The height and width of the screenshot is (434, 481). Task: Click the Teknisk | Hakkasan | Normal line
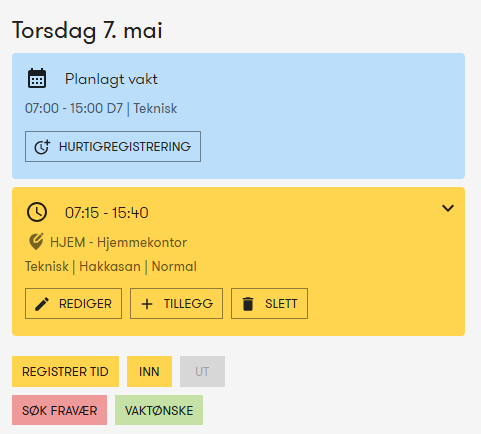(111, 267)
